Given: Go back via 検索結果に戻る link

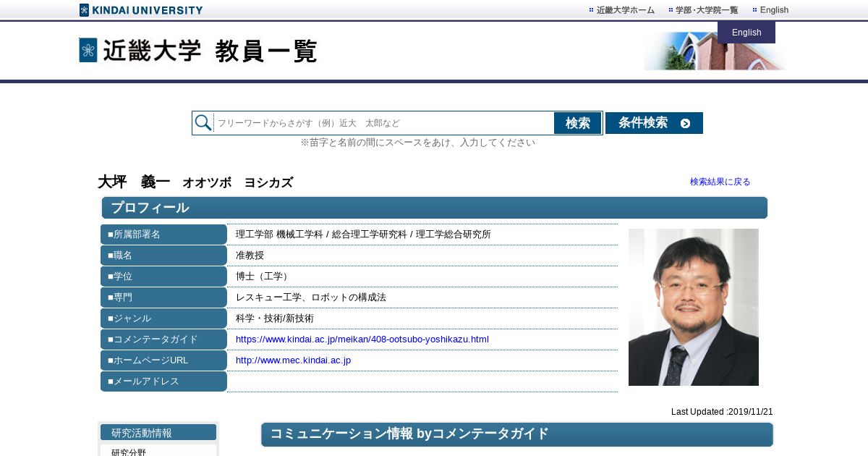Looking at the screenshot, I should point(720,182).
